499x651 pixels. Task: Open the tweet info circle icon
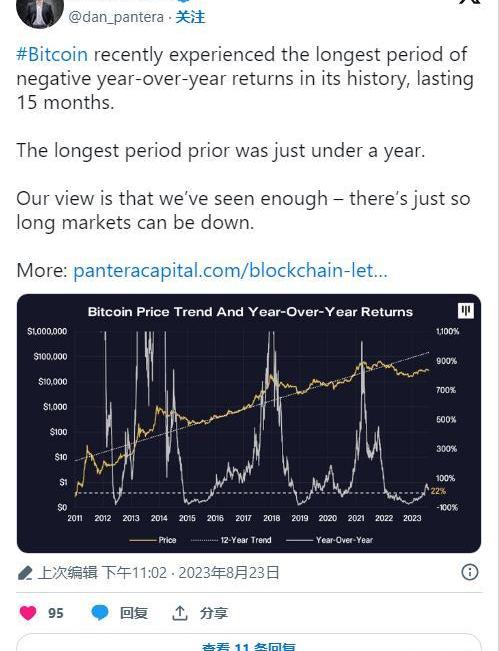pyautogui.click(x=470, y=573)
